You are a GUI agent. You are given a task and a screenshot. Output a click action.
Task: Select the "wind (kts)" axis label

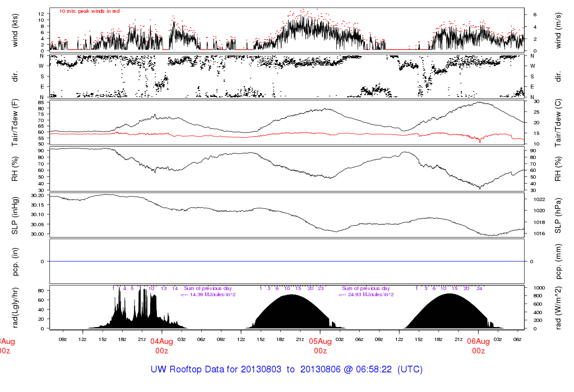click(x=15, y=30)
